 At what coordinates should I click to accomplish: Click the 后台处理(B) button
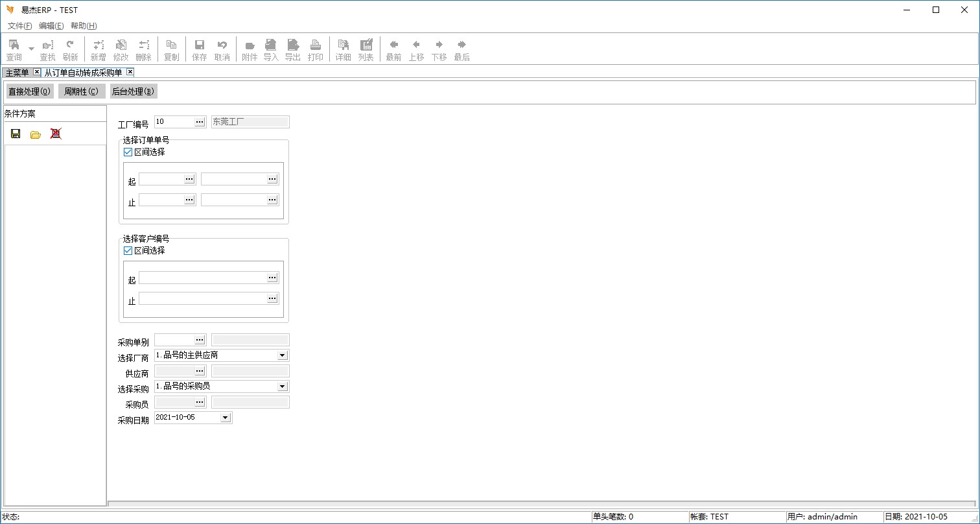click(133, 91)
